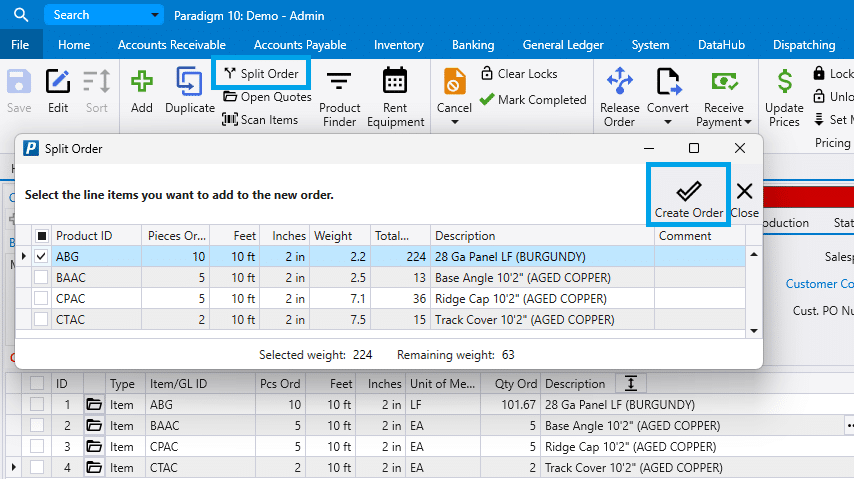Click the Description column header in dialog

click(542, 236)
